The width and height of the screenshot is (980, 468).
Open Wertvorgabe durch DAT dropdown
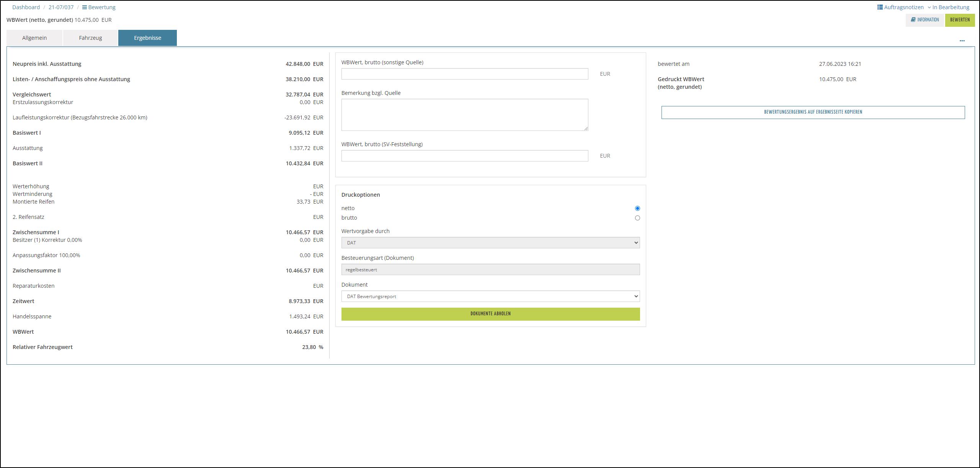pyautogui.click(x=490, y=243)
